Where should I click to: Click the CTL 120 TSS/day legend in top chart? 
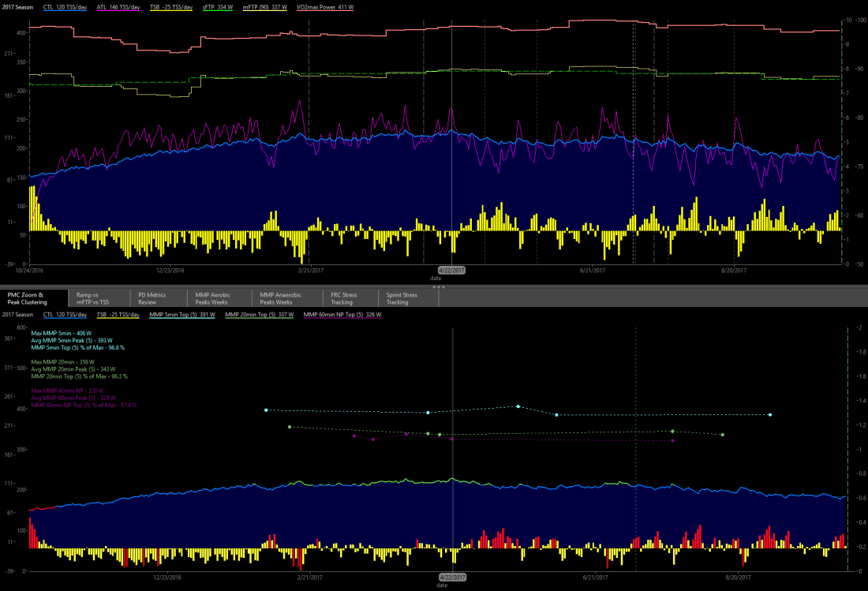coord(65,6)
